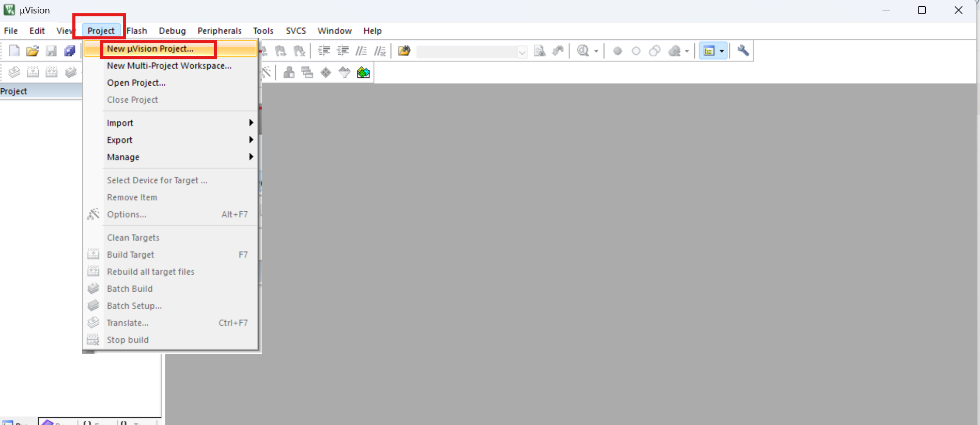Open the Kill Breakpoints dropdown arrow

click(687, 51)
